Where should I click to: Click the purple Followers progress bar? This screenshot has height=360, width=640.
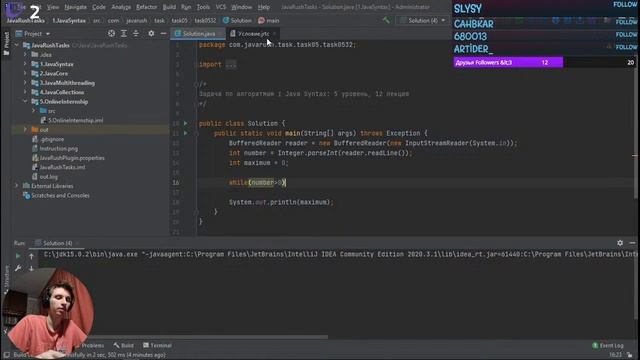coord(508,62)
